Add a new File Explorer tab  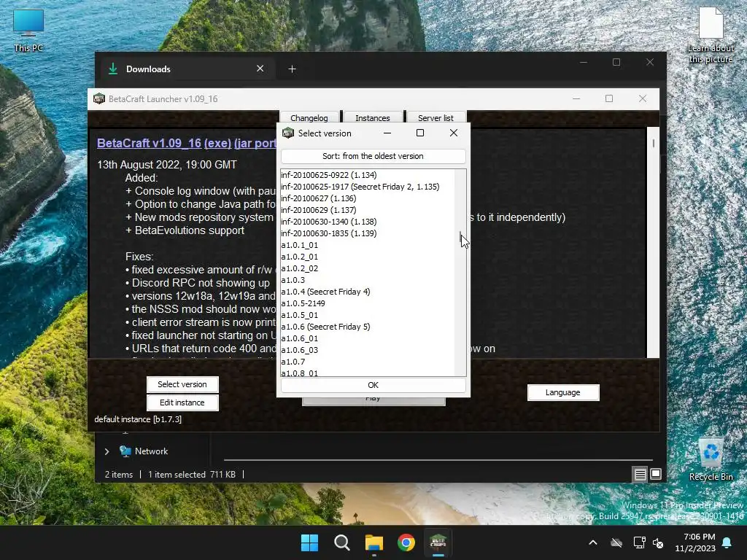click(292, 69)
